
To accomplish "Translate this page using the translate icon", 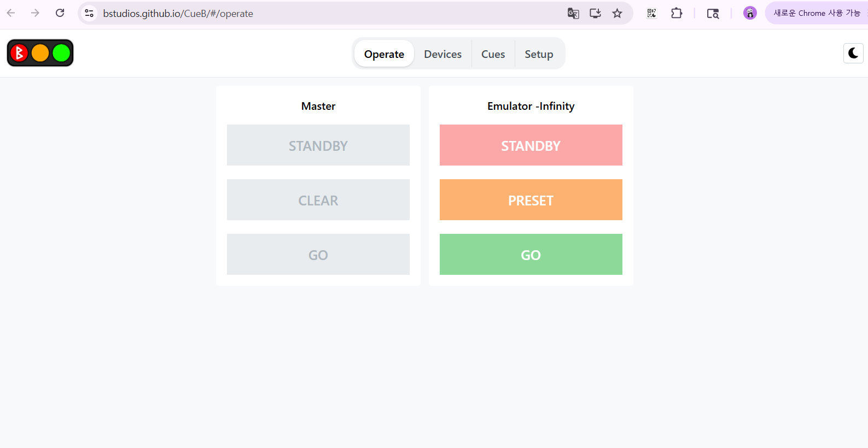I will click(573, 13).
